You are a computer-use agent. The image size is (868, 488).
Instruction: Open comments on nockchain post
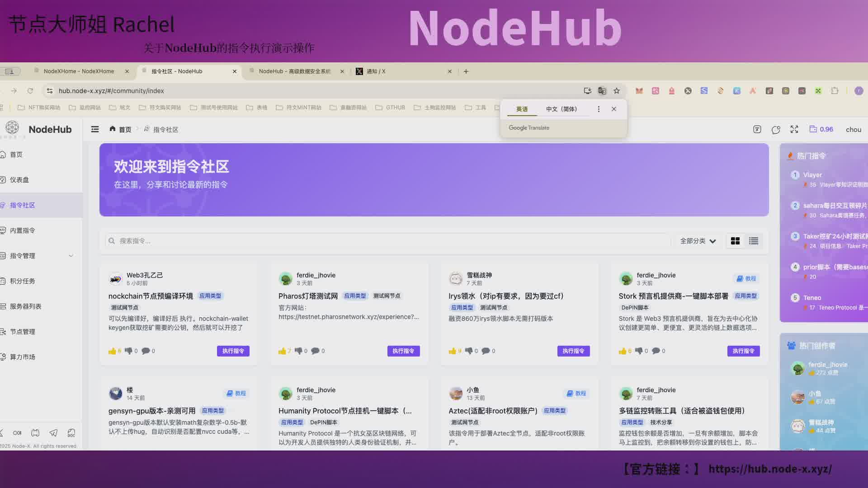146,351
